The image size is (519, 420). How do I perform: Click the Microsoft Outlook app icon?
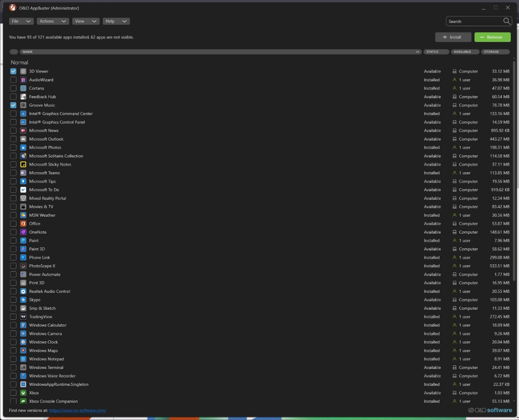click(23, 139)
